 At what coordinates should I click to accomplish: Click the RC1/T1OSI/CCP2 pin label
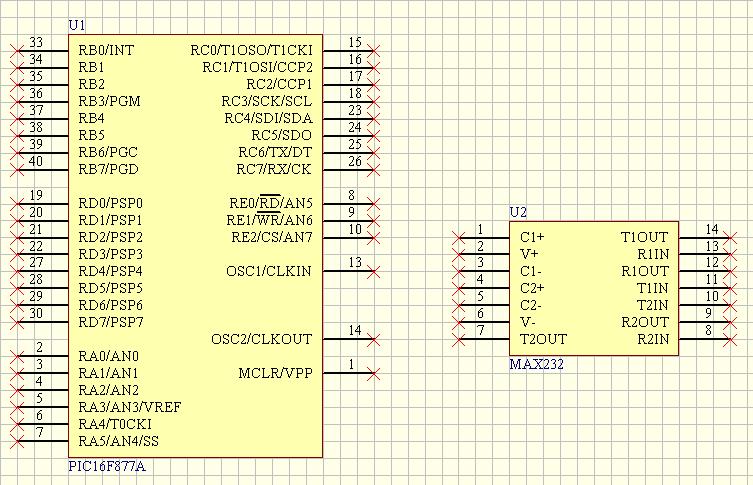(257, 67)
